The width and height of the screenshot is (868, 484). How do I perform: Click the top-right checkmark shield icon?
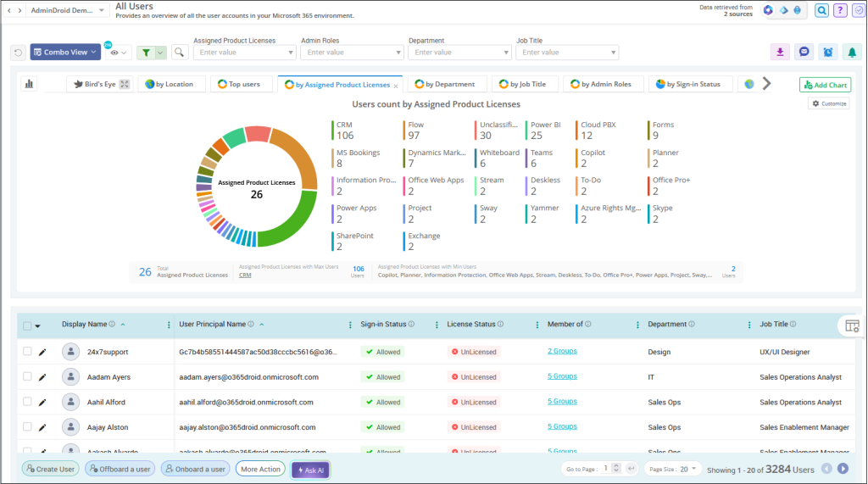tap(859, 10)
